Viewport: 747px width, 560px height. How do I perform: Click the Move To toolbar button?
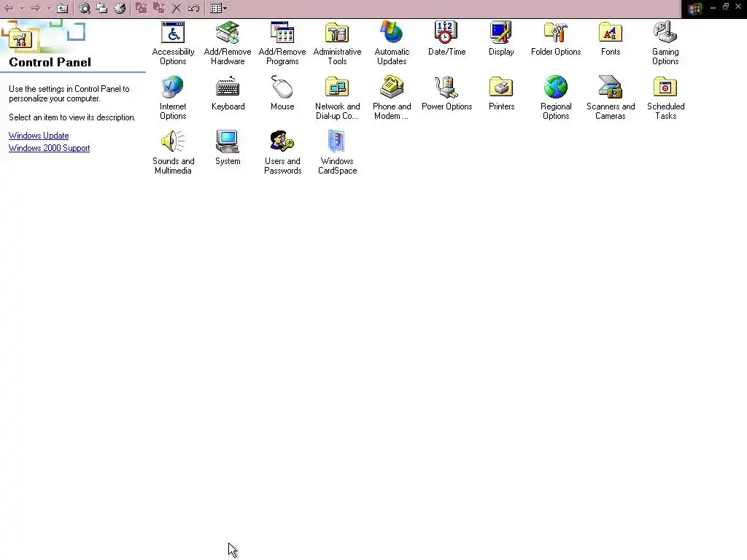pyautogui.click(x=141, y=8)
